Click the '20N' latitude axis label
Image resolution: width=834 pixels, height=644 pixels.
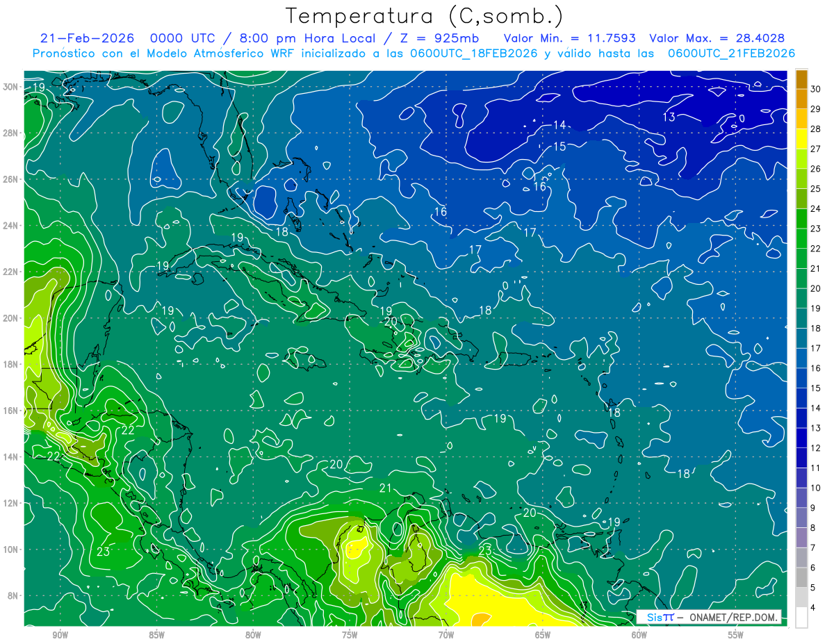[x=11, y=317]
